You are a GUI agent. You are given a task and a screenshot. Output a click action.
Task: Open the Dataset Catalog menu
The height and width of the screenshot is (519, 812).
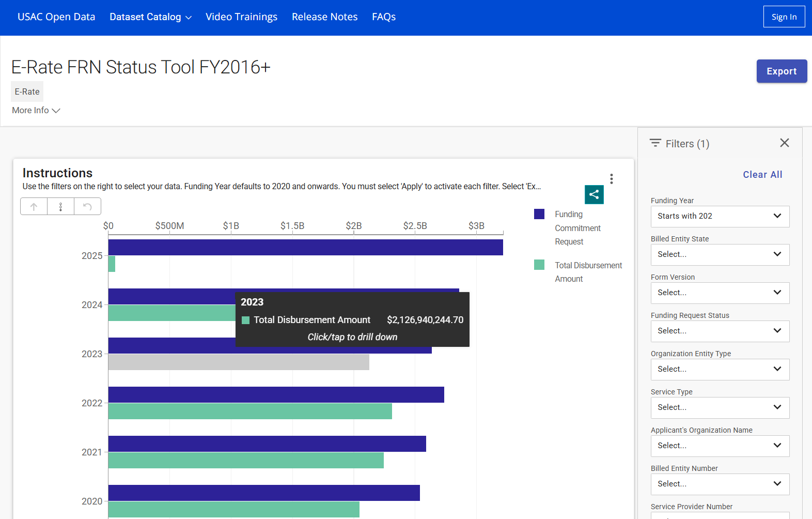point(150,17)
